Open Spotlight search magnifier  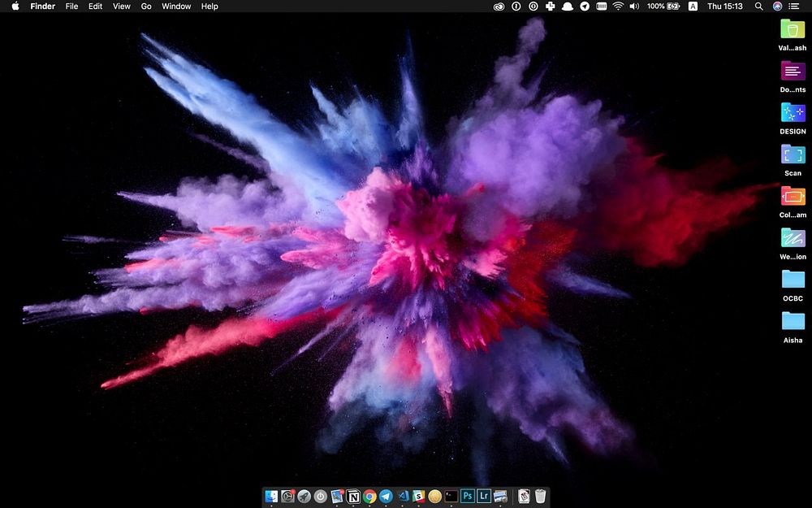pos(758,7)
